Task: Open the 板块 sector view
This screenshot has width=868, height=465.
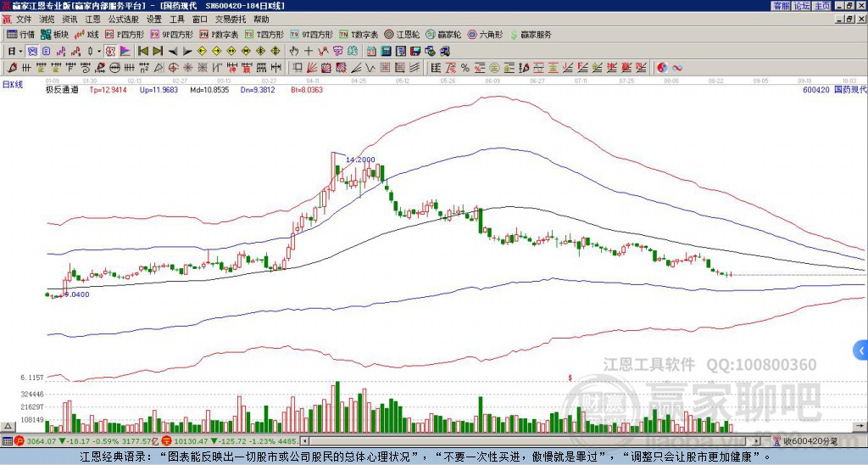Action: tap(55, 34)
